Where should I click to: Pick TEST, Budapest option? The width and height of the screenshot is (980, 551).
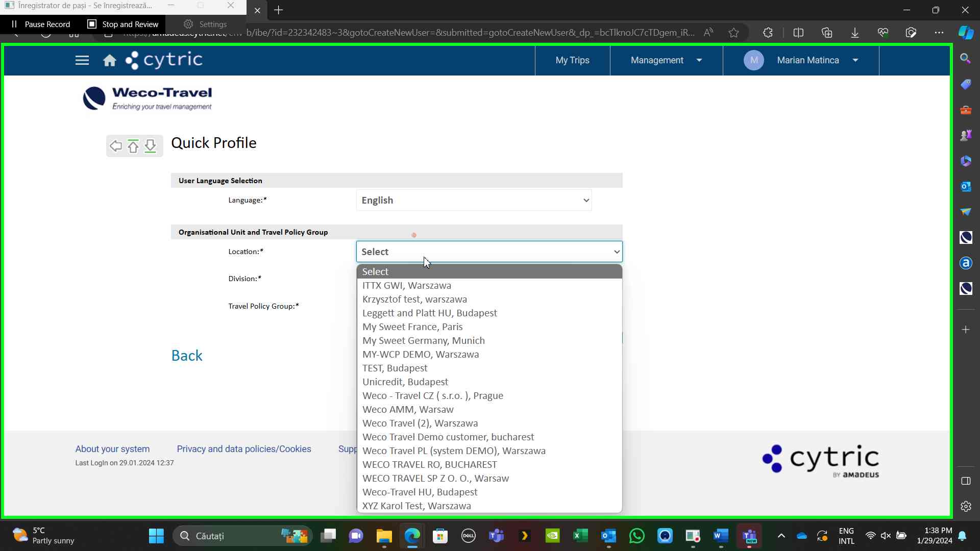point(489,368)
